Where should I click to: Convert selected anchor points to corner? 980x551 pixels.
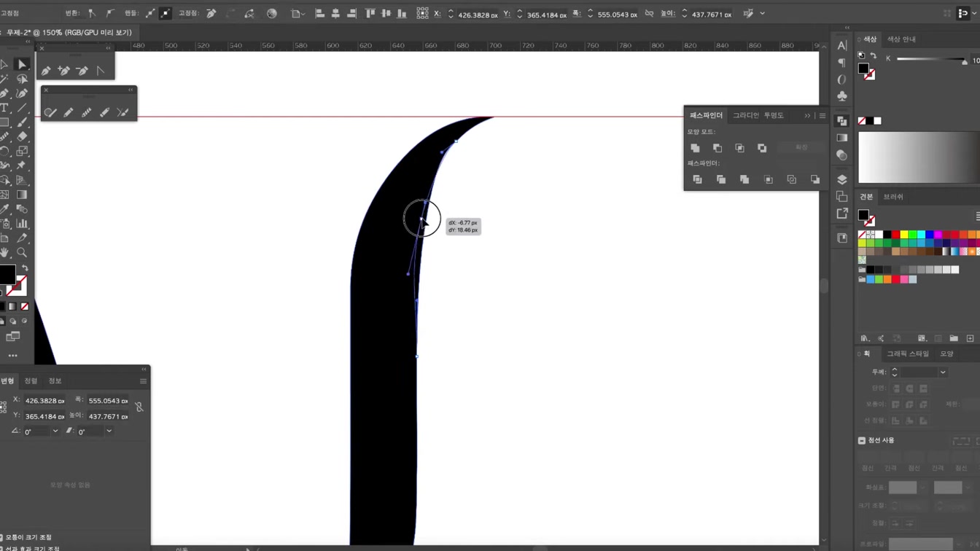92,13
